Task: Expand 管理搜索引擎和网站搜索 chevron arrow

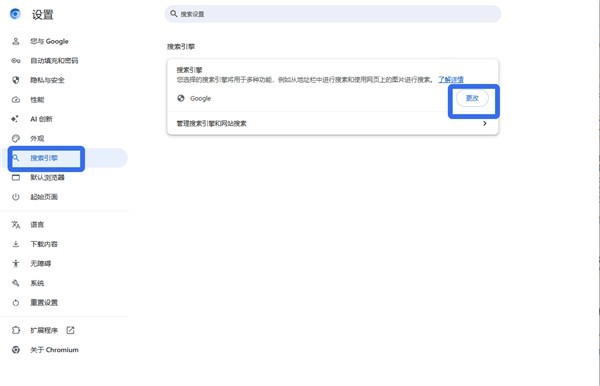Action: 485,123
